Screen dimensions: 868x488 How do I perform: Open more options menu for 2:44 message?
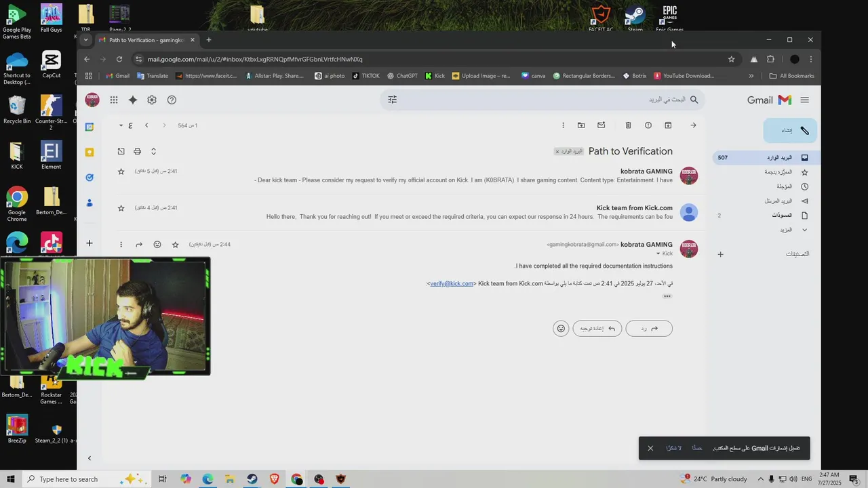[x=121, y=245]
